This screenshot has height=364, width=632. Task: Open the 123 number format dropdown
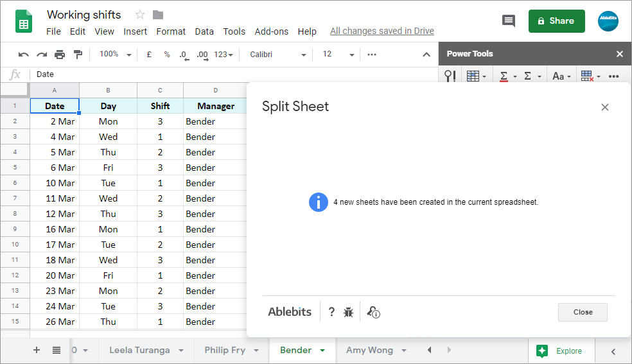pyautogui.click(x=224, y=55)
